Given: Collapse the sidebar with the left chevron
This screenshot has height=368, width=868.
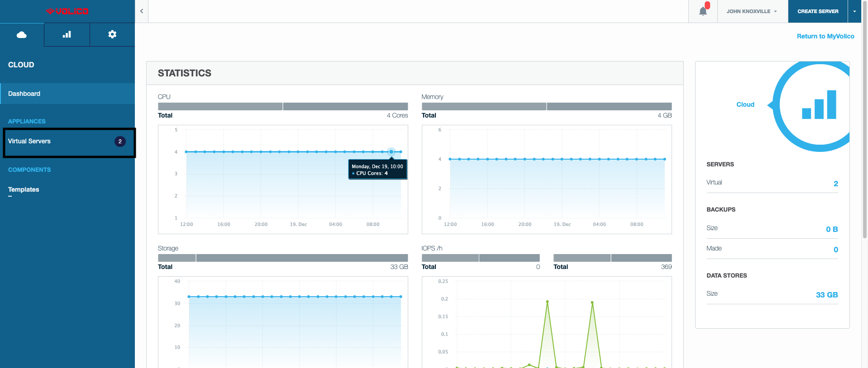Looking at the screenshot, I should [142, 11].
